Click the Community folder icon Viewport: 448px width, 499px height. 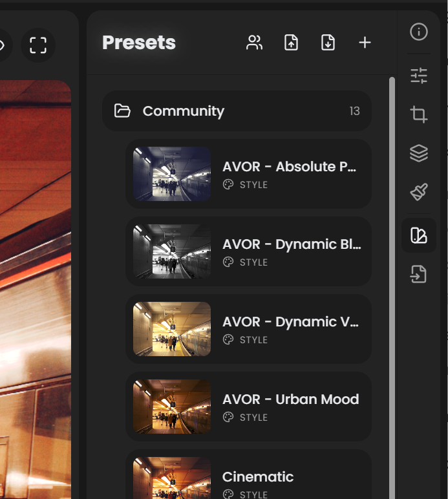click(x=122, y=111)
